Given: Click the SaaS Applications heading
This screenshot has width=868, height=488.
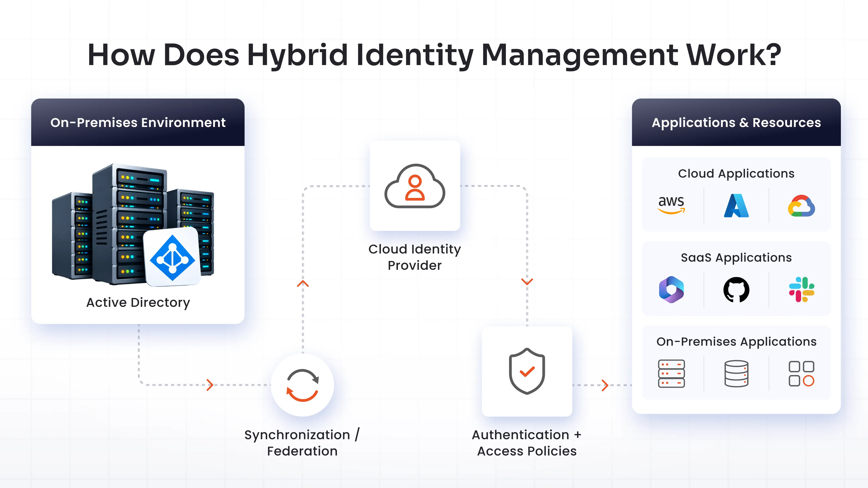Looking at the screenshot, I should click(x=736, y=258).
